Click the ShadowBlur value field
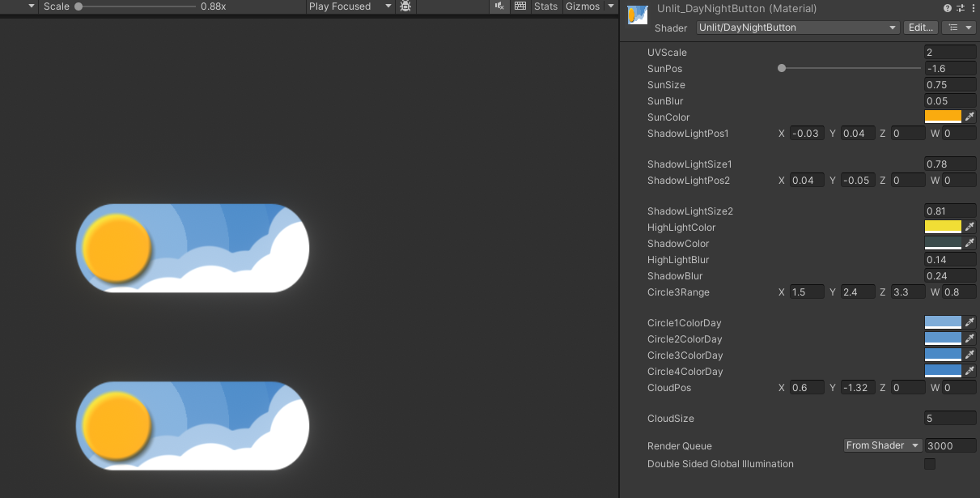 coord(950,276)
